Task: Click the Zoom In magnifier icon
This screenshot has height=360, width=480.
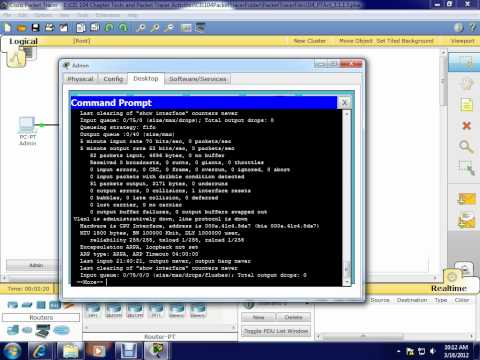Action: point(141,28)
